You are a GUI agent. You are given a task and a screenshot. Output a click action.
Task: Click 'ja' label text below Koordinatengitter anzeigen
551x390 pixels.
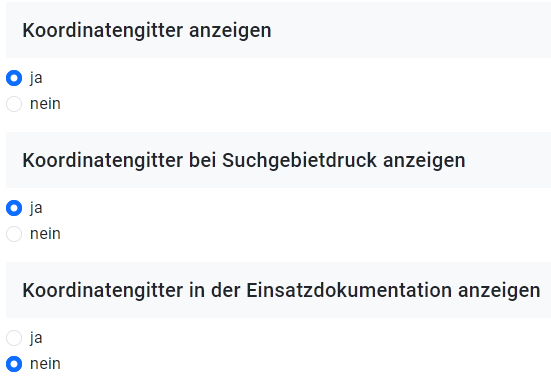pos(36,78)
